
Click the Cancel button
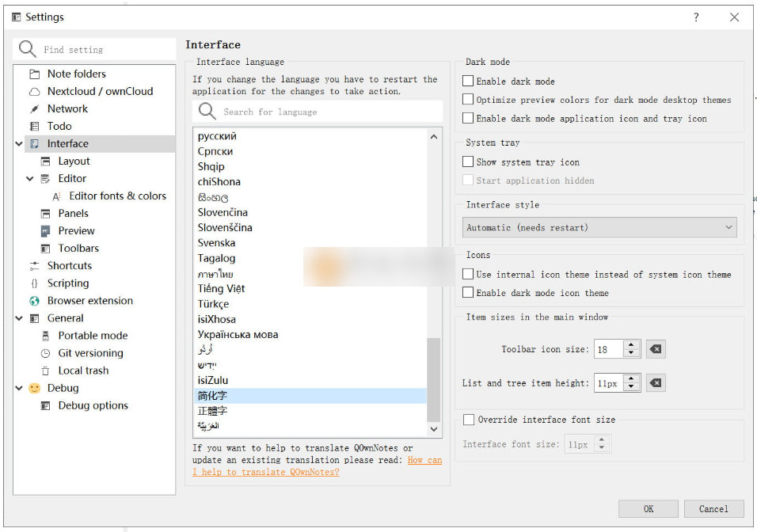coord(713,509)
